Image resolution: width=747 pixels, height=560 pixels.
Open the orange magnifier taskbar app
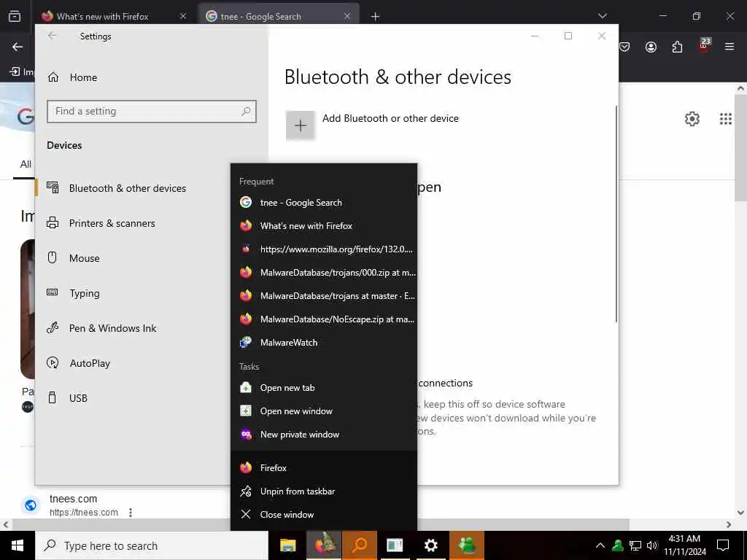[x=359, y=545]
